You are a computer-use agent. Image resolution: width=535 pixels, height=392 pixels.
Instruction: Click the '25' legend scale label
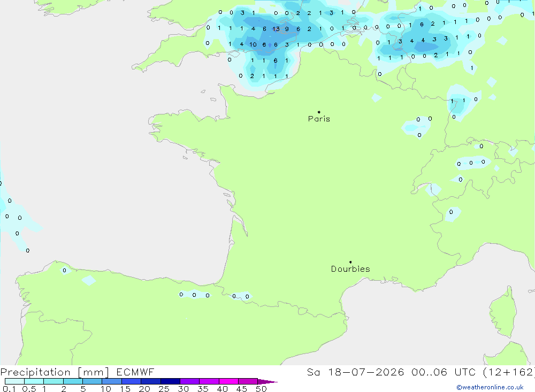pos(164,389)
